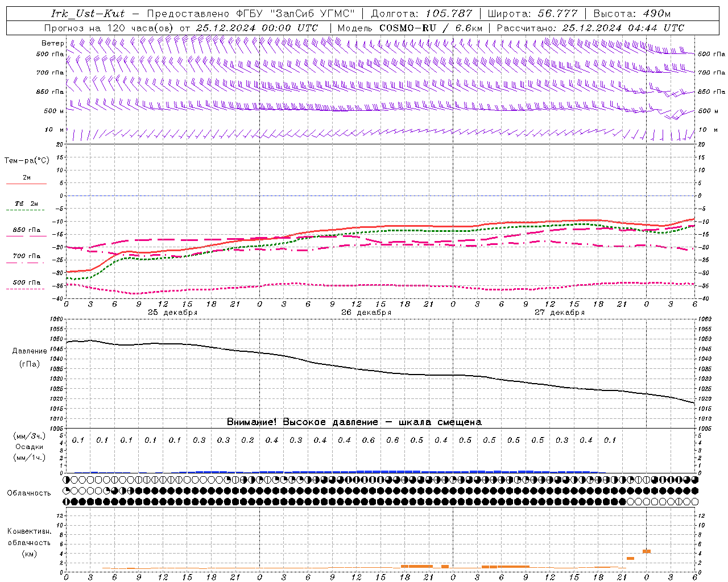Click the Рассчитано 25.12.2024 04:44 UTC timestamp
This screenshot has height=582, width=728.
pos(590,28)
